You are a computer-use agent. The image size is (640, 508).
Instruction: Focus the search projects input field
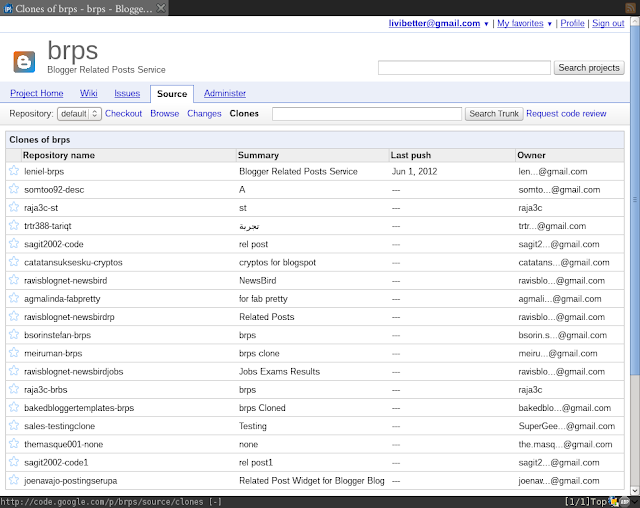coord(464,68)
